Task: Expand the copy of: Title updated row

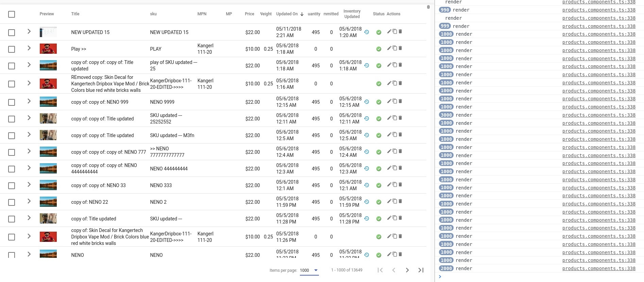Action: coord(29,218)
